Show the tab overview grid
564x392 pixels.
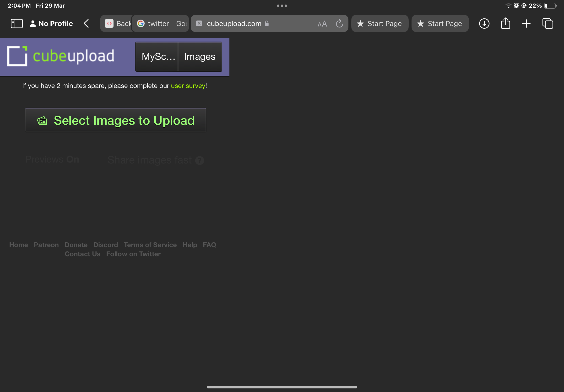click(547, 23)
